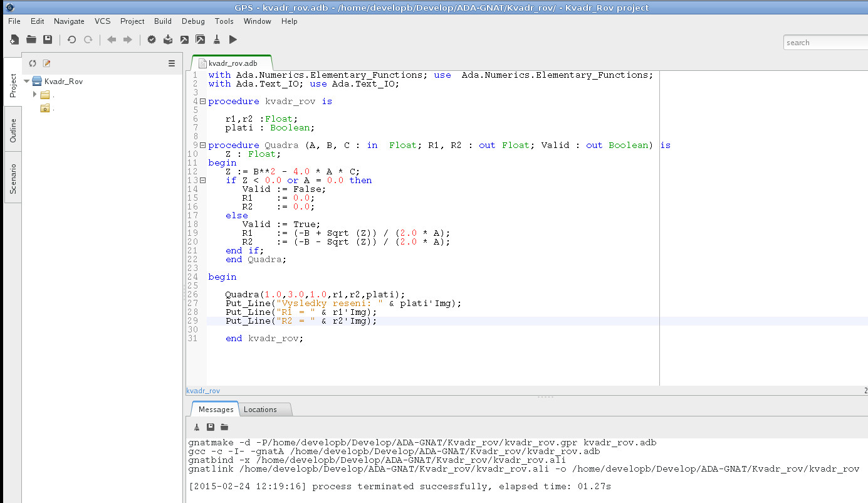
Task: Fold the Quadra procedure at line 9
Action: (x=202, y=145)
